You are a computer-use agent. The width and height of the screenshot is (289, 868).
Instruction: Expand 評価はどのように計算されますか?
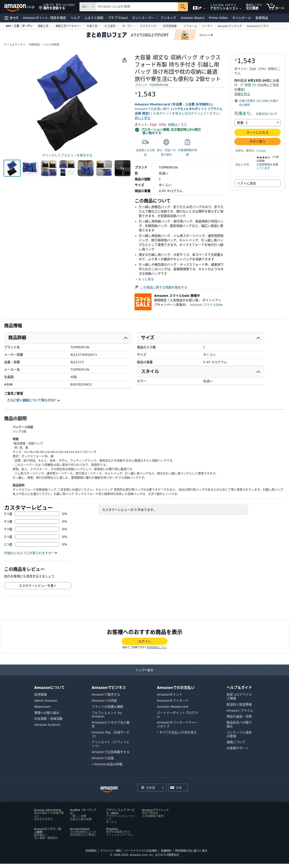(x=31, y=553)
